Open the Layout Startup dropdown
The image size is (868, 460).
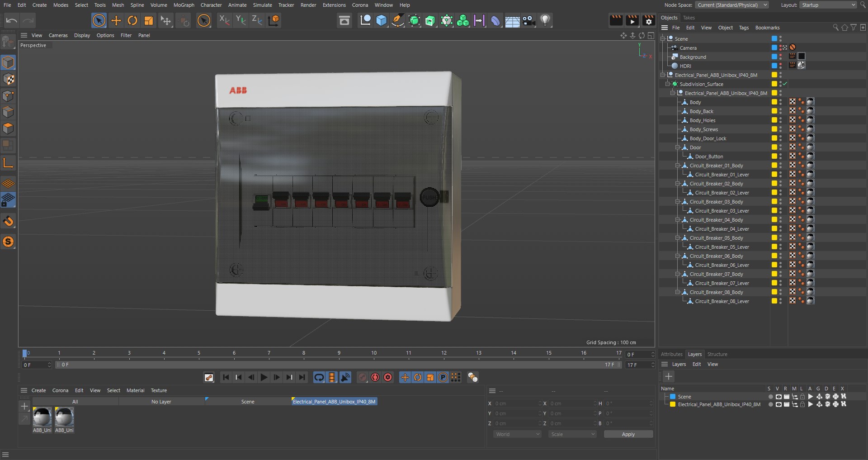coord(828,5)
